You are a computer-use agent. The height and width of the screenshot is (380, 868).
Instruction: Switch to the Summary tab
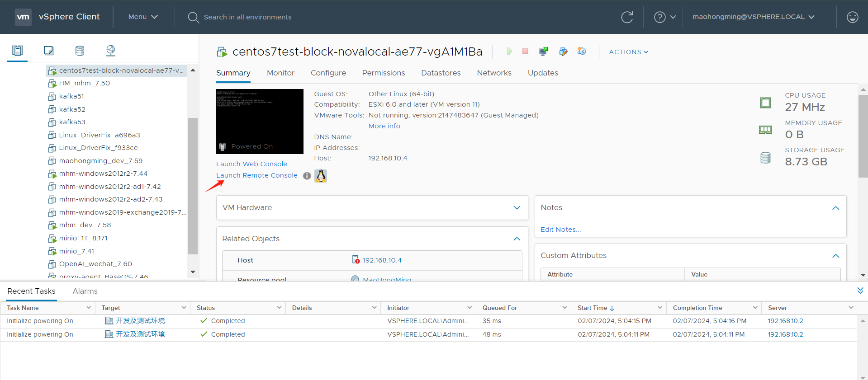tap(233, 73)
